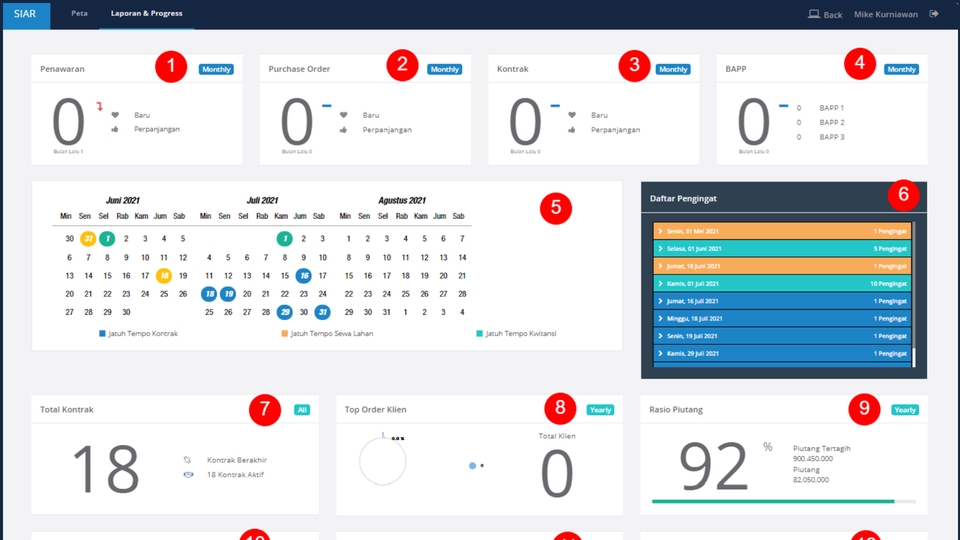Select blue-marked date 18 in Juli 2021
This screenshot has height=540, width=960.
(x=209, y=294)
